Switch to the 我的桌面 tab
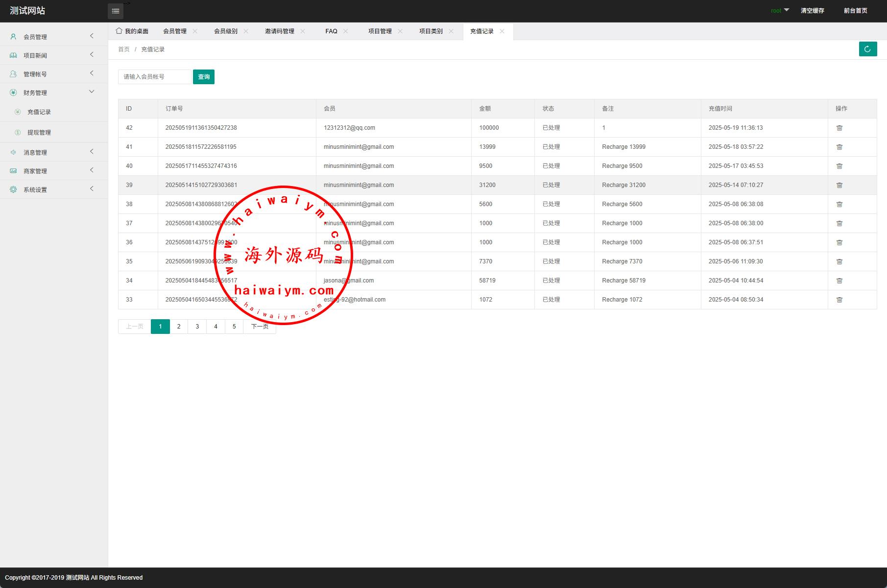The height and width of the screenshot is (588, 887). (x=132, y=31)
